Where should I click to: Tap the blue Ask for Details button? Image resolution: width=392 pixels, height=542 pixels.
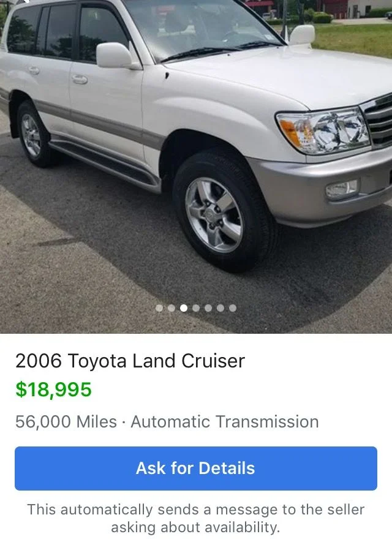(195, 469)
